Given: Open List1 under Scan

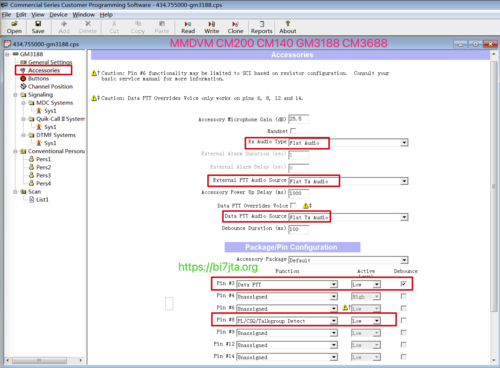Looking at the screenshot, I should point(42,200).
